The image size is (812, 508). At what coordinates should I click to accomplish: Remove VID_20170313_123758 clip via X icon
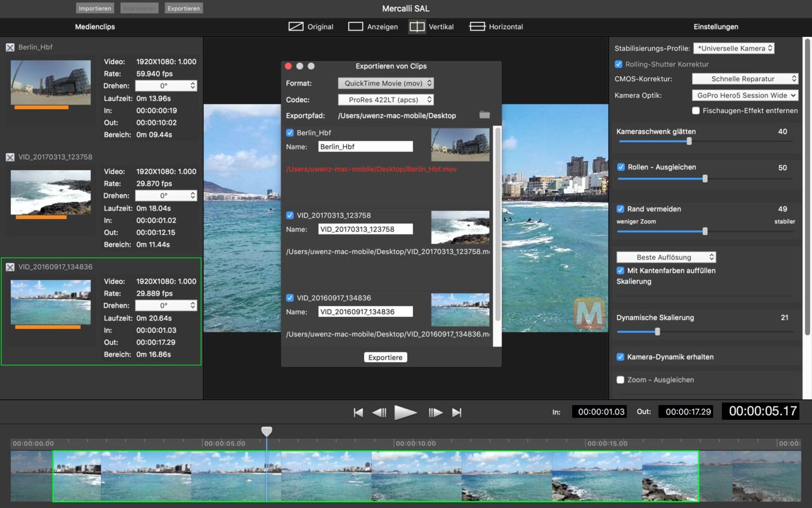10,157
